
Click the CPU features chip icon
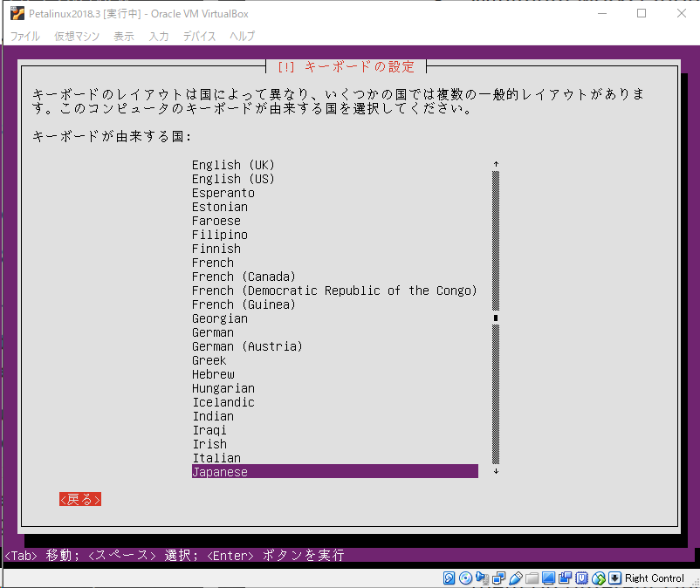[x=582, y=578]
